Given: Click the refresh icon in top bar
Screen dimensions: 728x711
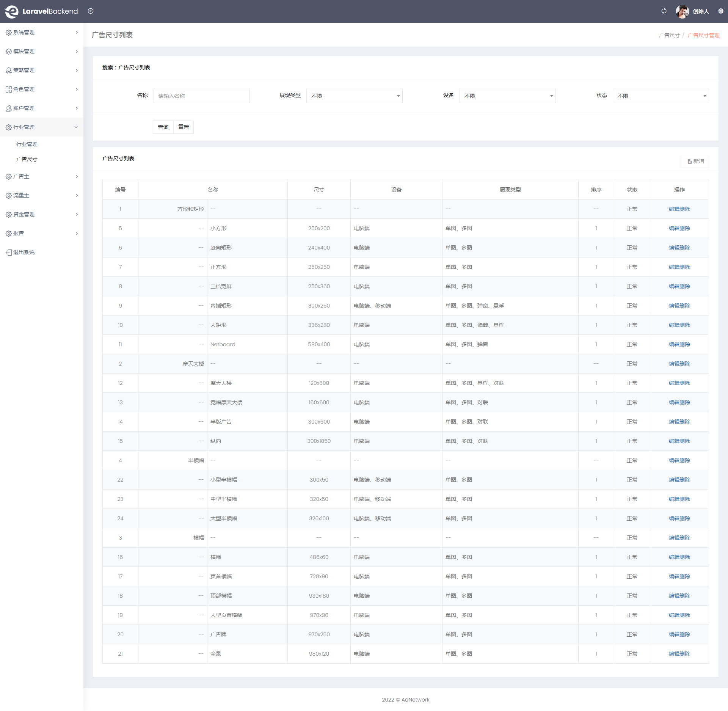Looking at the screenshot, I should (664, 11).
